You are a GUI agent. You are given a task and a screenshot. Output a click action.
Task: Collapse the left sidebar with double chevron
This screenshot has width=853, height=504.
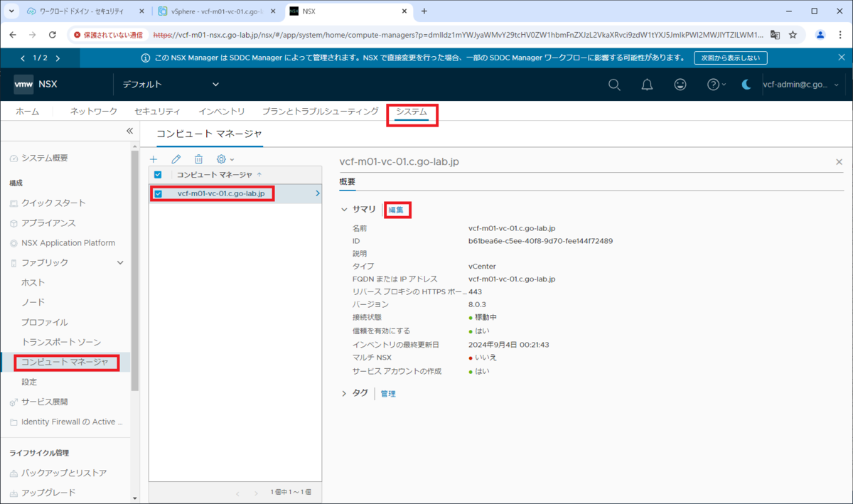(129, 131)
